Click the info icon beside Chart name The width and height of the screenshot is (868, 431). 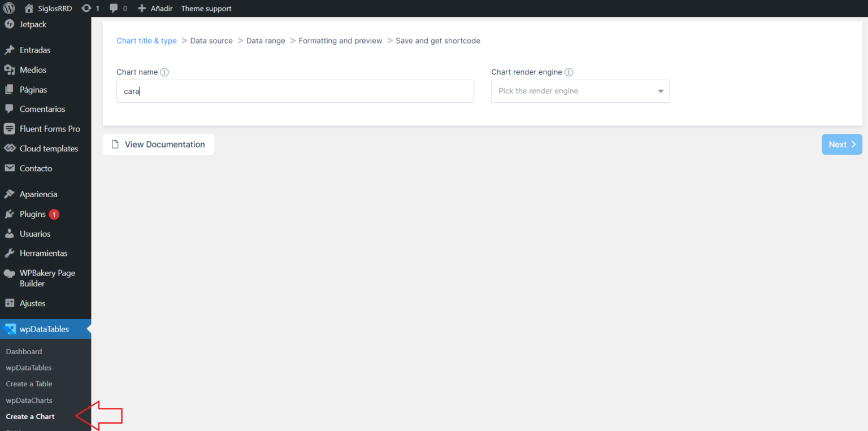pos(164,72)
